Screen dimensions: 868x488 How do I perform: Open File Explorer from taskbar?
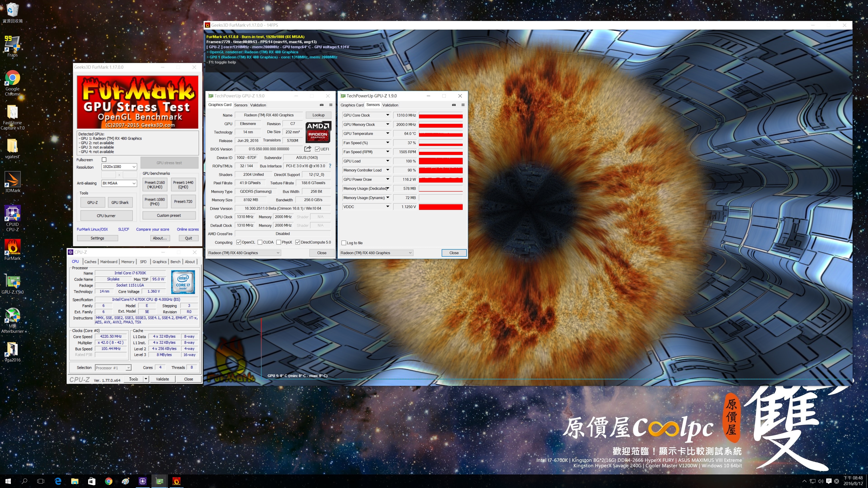pos(75,481)
